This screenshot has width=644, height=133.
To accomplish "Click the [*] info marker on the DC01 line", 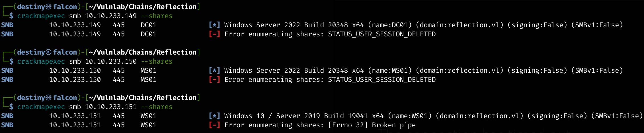I will click(214, 25).
